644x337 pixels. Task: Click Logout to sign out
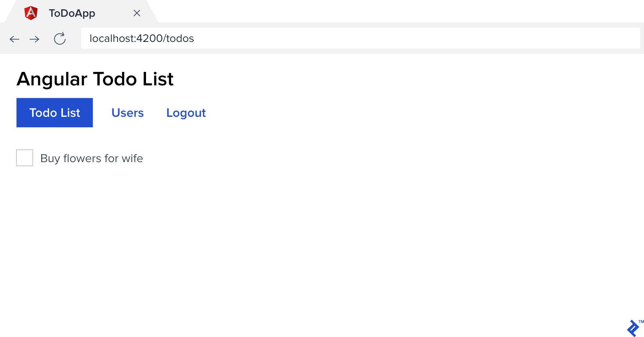tap(186, 112)
